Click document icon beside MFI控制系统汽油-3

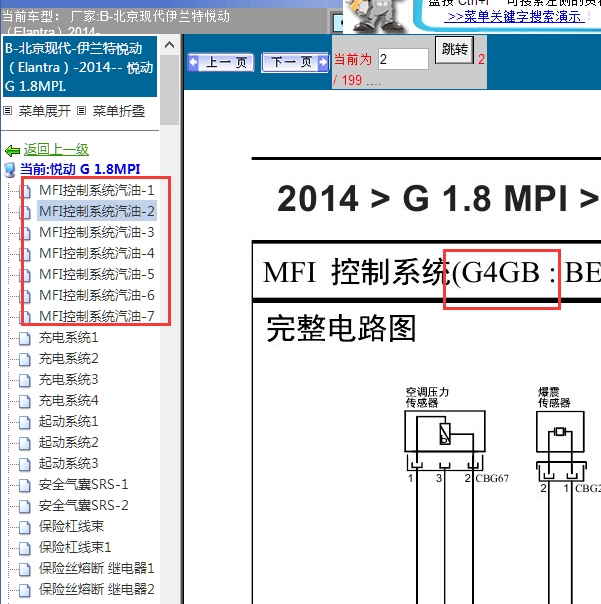(25, 233)
